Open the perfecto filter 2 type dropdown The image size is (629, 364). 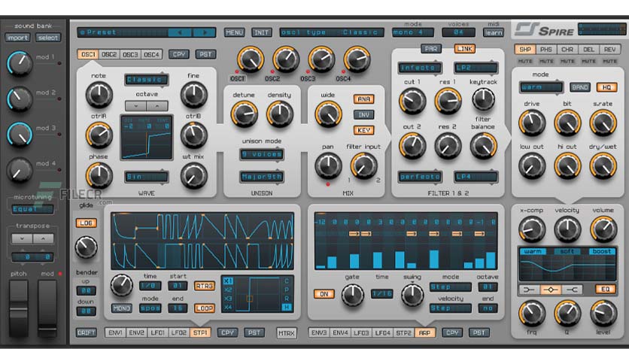[x=420, y=177]
